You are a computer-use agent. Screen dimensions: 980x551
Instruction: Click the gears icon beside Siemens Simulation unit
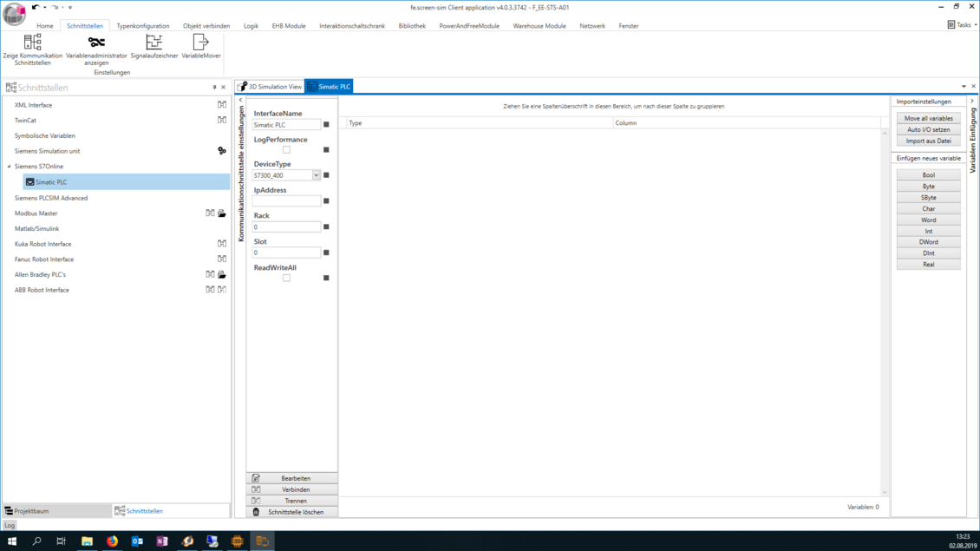(x=222, y=151)
